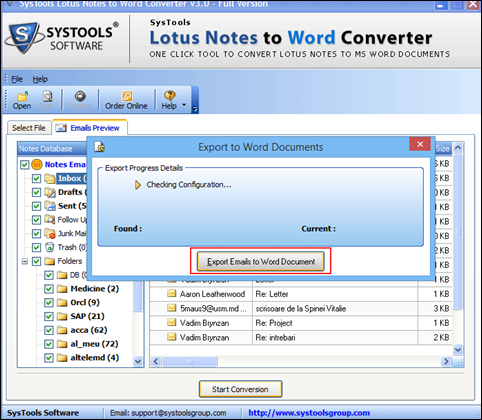The height and width of the screenshot is (420, 482).
Task: Toggle the Trash folder checkbox
Action: click(37, 248)
